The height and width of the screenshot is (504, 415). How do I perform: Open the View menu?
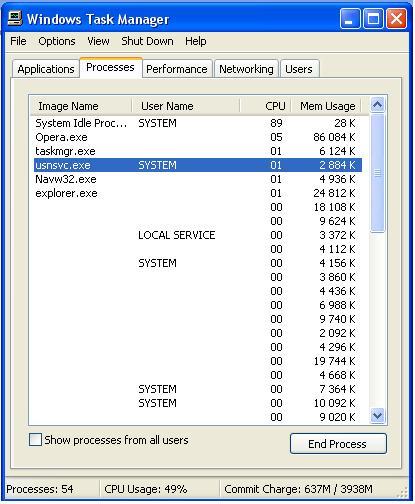(98, 41)
